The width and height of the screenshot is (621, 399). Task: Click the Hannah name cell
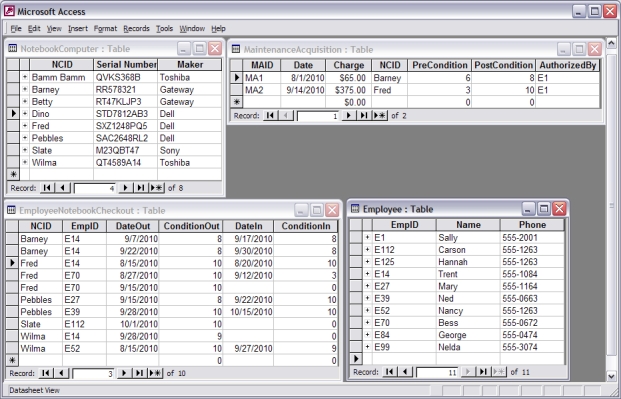468,262
